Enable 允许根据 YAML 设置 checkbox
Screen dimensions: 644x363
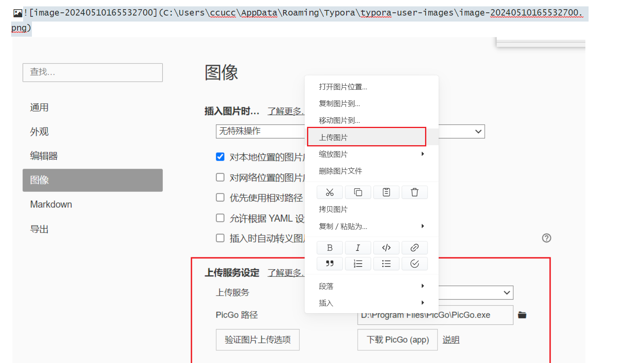coord(220,218)
